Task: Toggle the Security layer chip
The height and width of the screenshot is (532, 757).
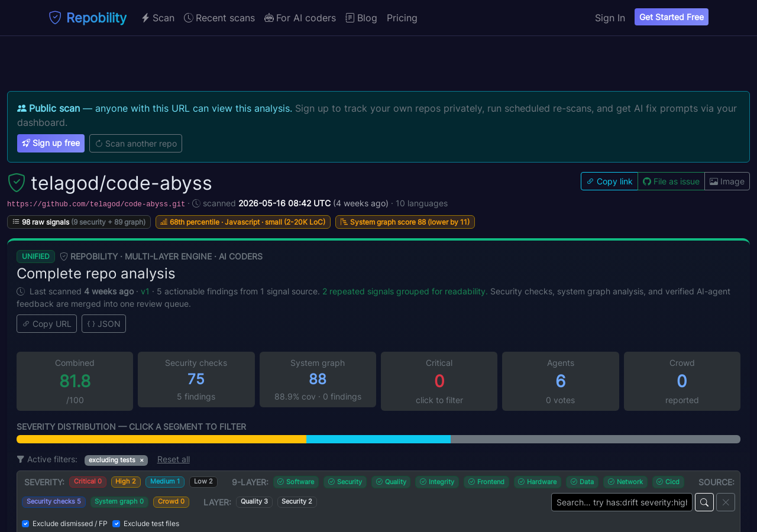Action: (345, 482)
